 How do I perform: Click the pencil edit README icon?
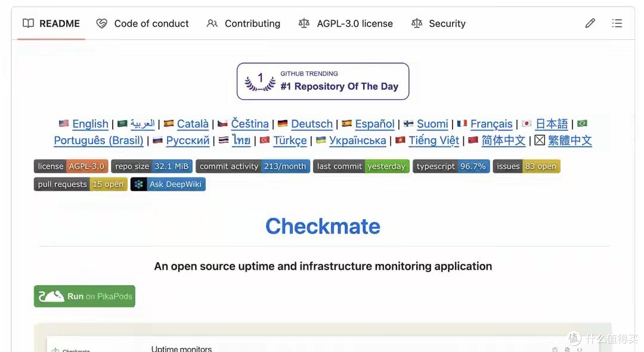(x=590, y=23)
